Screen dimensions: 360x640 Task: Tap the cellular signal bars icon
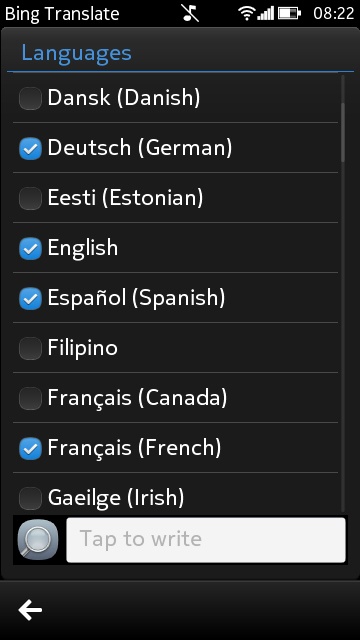pos(266,13)
